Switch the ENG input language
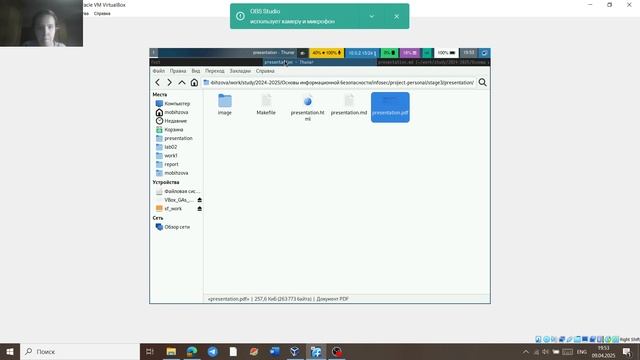The width and height of the screenshot is (640, 360). [x=582, y=351]
